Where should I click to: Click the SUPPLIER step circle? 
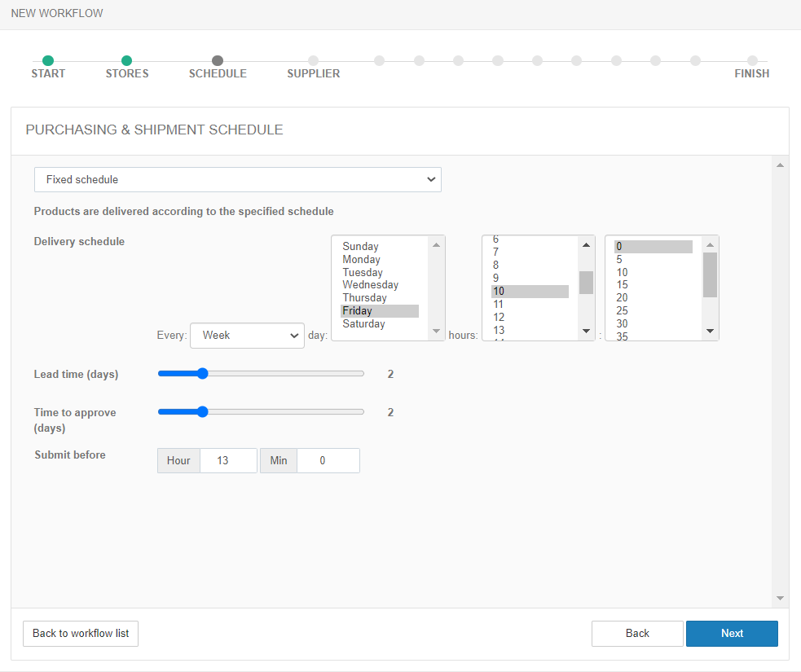click(x=314, y=60)
